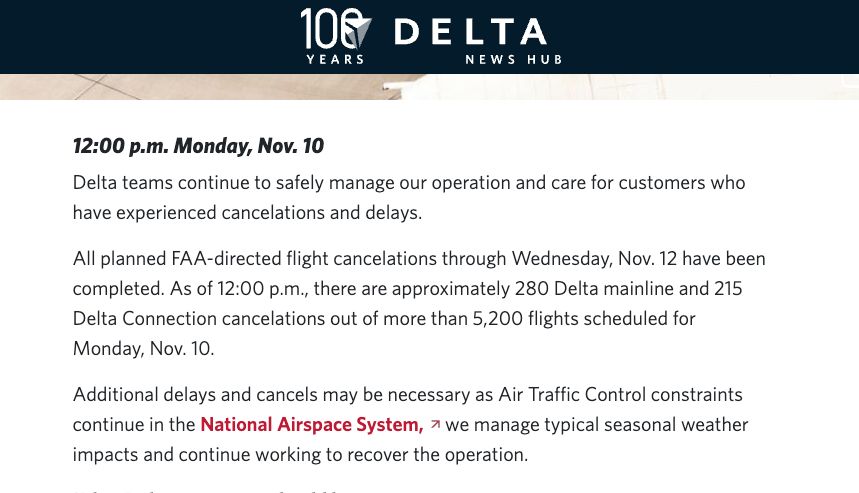The width and height of the screenshot is (859, 493).
Task: Click the header photo strip below the banner
Action: click(x=429, y=87)
